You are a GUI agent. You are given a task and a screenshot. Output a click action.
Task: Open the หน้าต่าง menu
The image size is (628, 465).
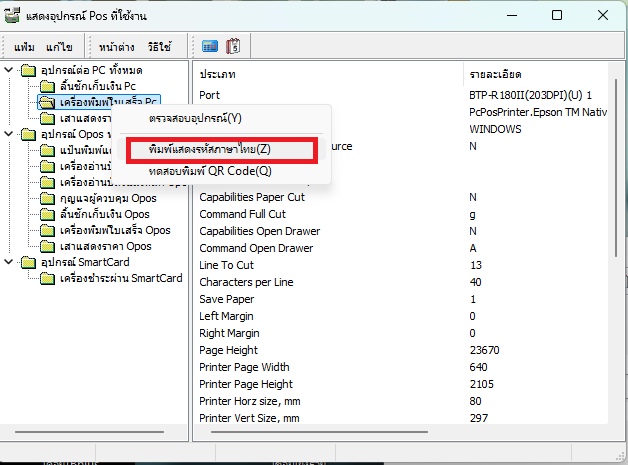tap(116, 47)
